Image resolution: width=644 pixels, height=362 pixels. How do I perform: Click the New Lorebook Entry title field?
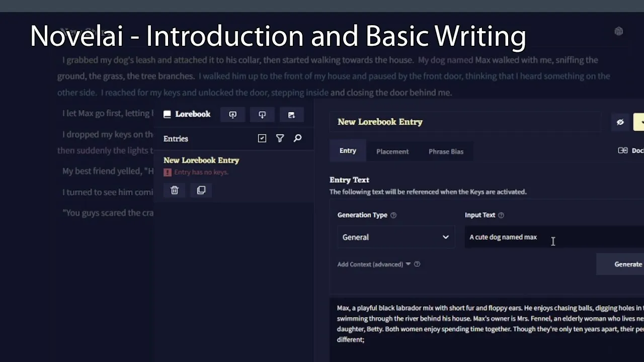pos(465,122)
